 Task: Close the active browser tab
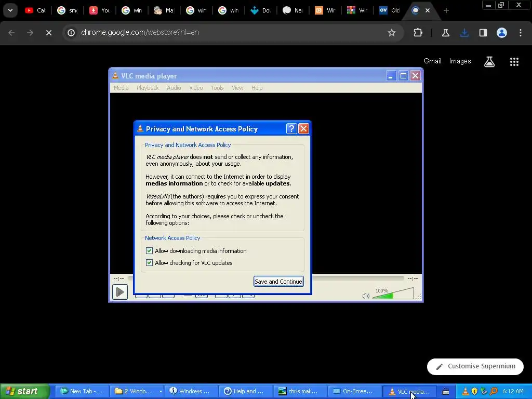[x=428, y=10]
